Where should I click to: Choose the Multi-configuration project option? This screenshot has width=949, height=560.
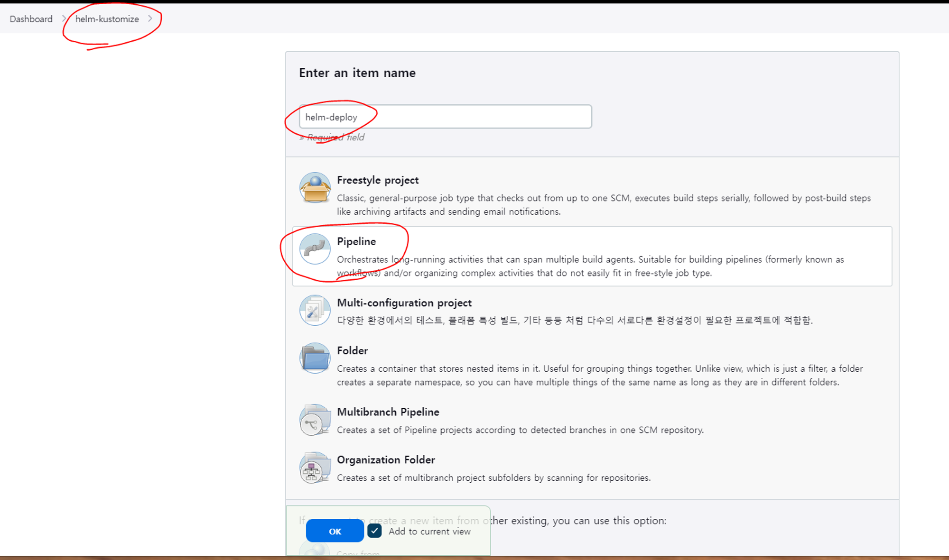tap(404, 303)
